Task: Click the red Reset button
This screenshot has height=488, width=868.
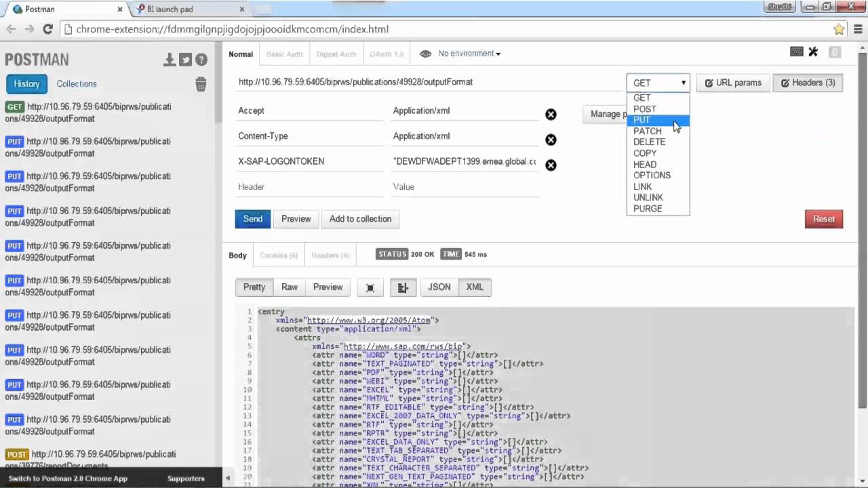Action: pyautogui.click(x=824, y=219)
